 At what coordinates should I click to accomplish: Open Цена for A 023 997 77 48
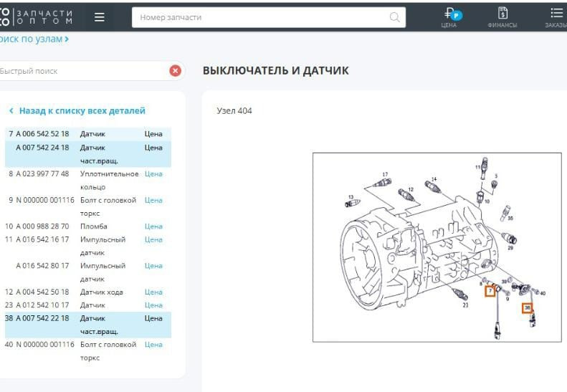click(153, 174)
